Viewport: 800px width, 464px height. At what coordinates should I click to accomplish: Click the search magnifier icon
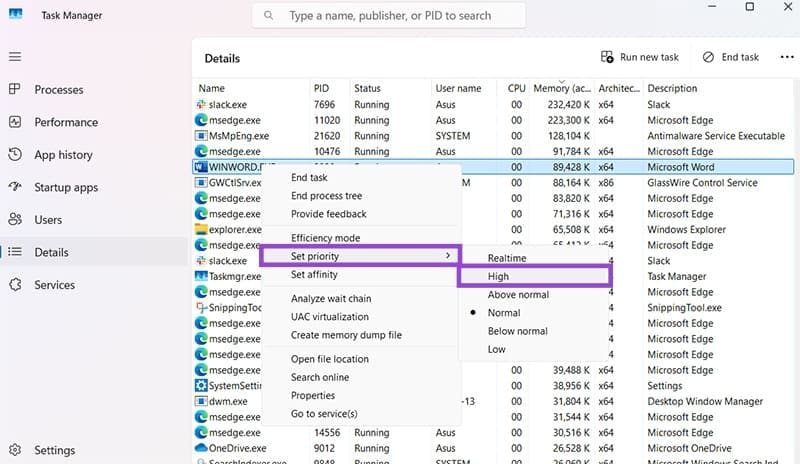point(268,15)
